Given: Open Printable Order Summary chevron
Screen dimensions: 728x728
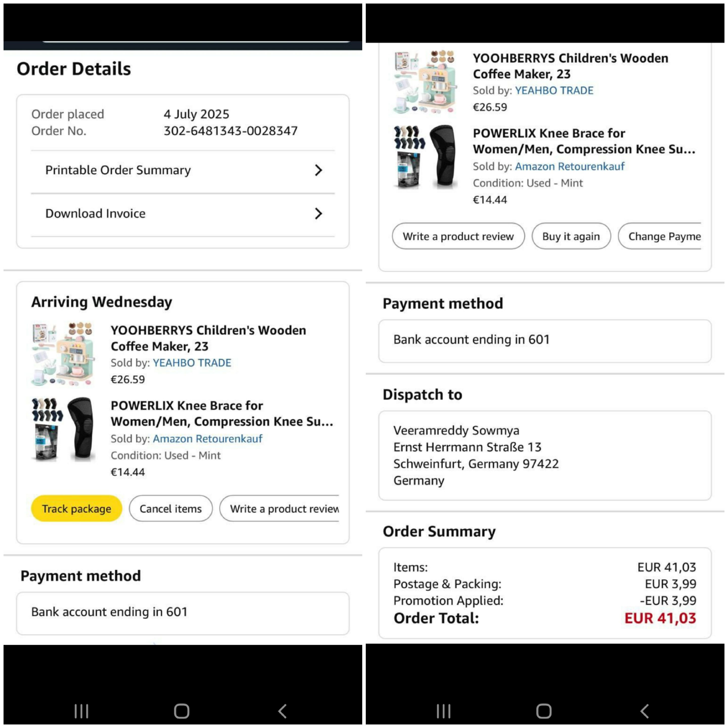Looking at the screenshot, I should pyautogui.click(x=318, y=170).
